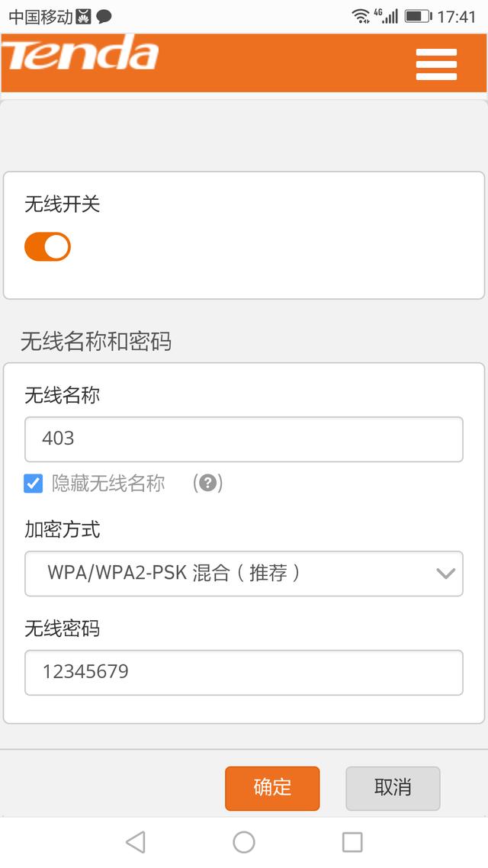Tap the 隐藏无线名称 label text
488x868 pixels.
pos(108,484)
